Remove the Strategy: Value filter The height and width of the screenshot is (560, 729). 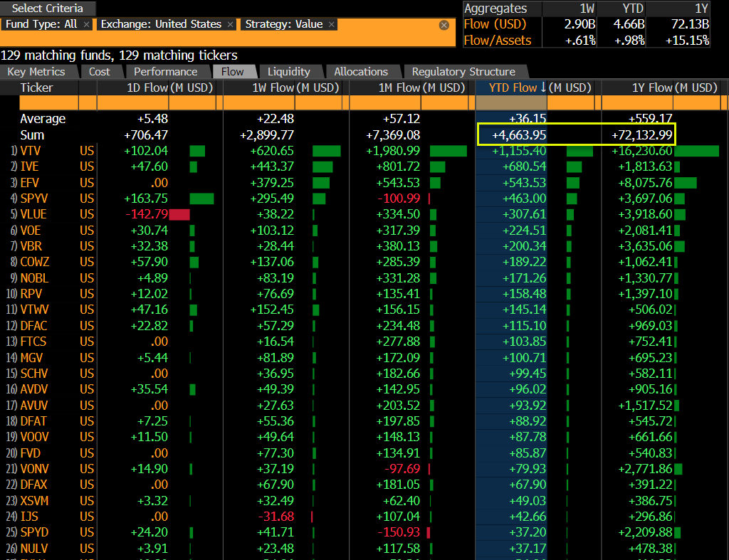pos(332,25)
